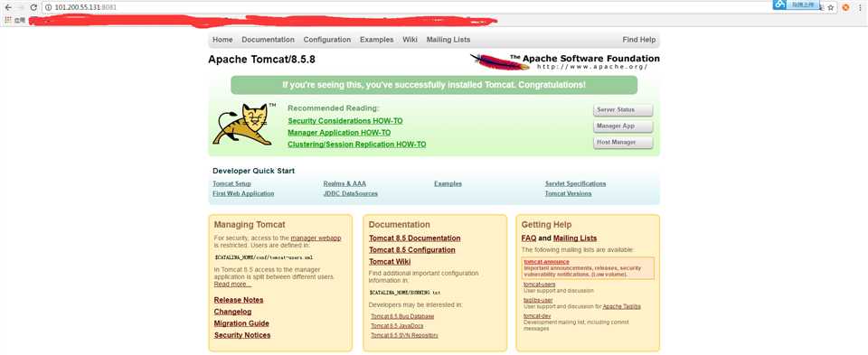Open the Apps bookmark shortcut
The width and height of the screenshot is (868, 355).
(x=15, y=21)
